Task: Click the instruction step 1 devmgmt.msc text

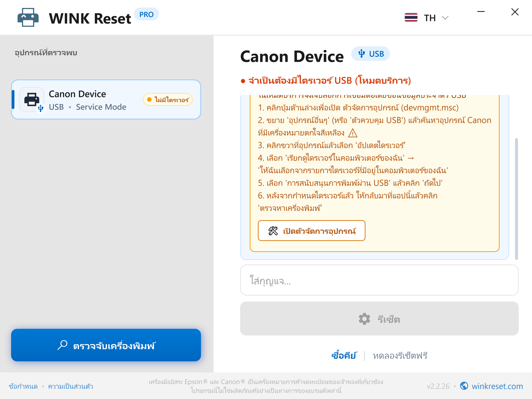Action: [x=358, y=108]
